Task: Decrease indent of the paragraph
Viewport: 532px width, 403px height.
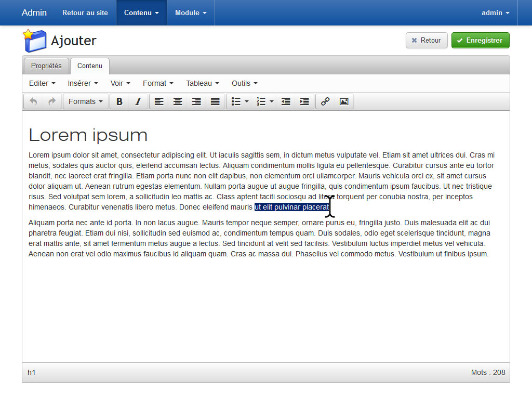Action: pyautogui.click(x=286, y=101)
